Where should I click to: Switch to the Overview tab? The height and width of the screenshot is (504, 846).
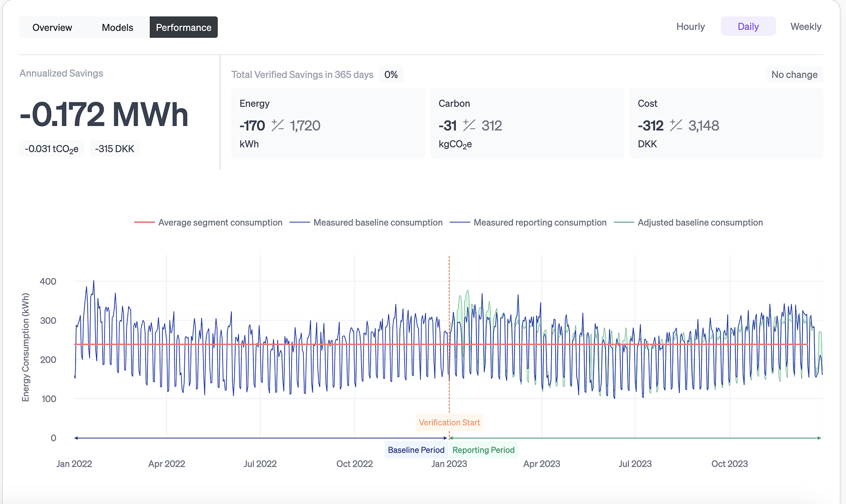52,28
